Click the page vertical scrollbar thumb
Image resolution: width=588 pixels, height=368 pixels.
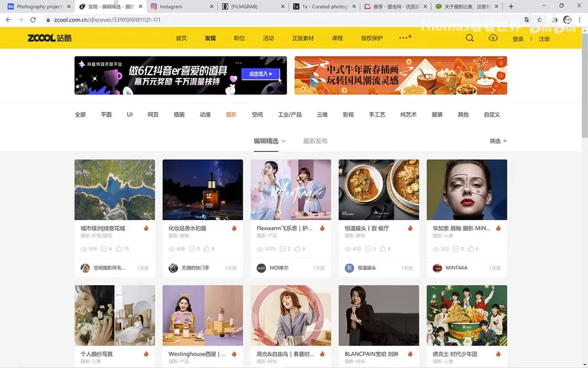[585, 84]
